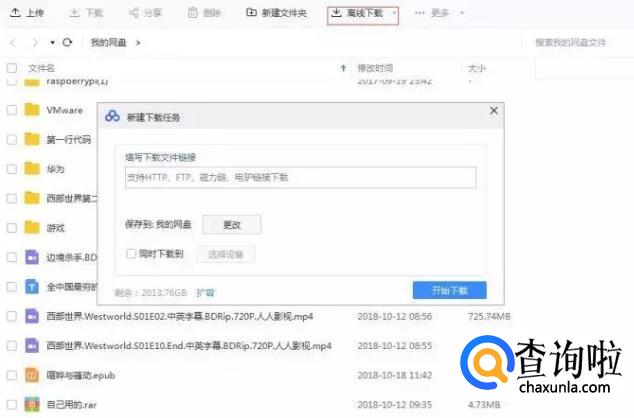Click the 2018-10-18 11:42 modified time
This screenshot has height=418, width=634.
point(395,376)
